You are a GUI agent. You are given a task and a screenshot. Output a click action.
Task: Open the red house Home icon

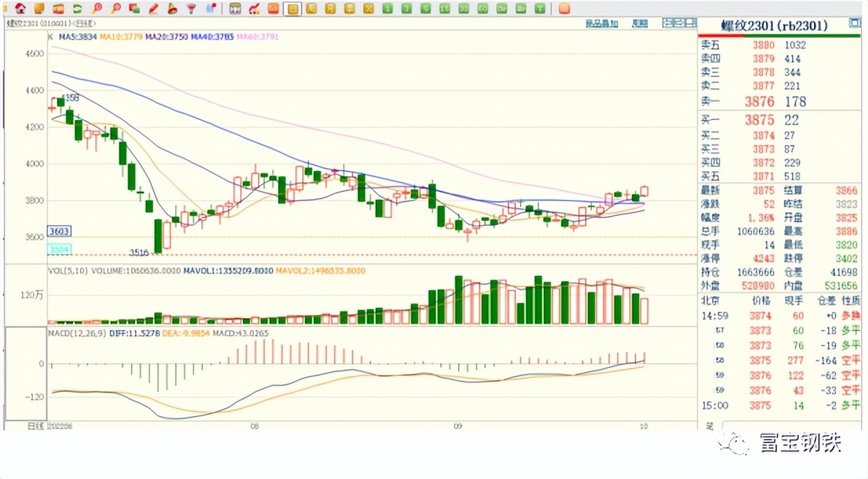pos(21,9)
